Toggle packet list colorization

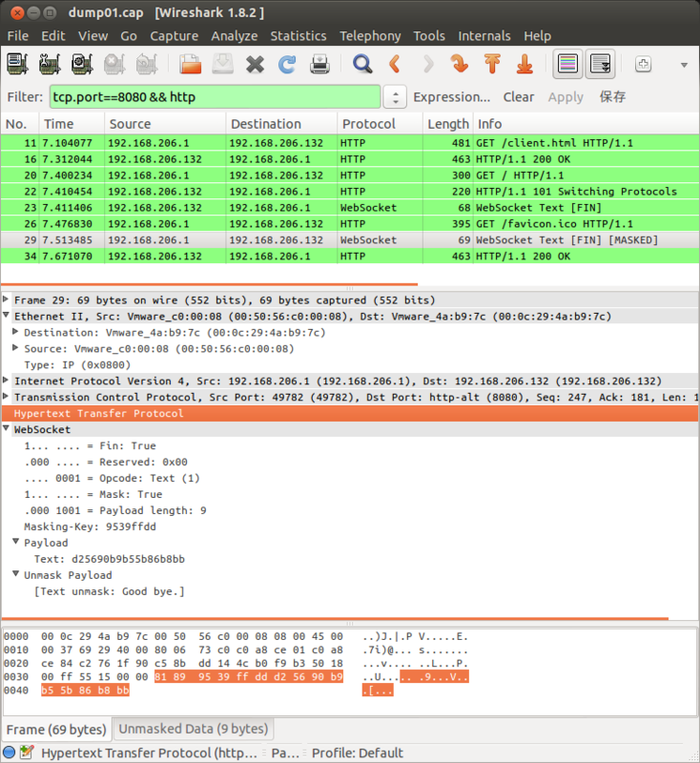[x=567, y=64]
